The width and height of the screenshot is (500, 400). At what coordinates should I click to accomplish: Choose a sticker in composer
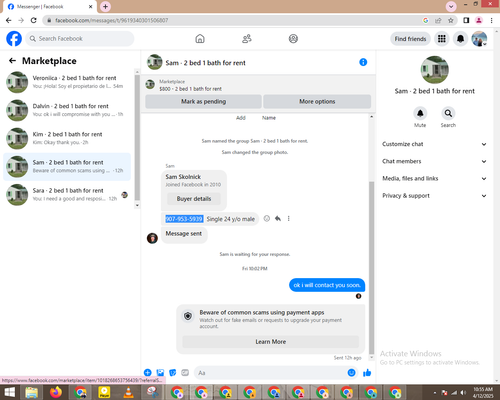(172, 373)
